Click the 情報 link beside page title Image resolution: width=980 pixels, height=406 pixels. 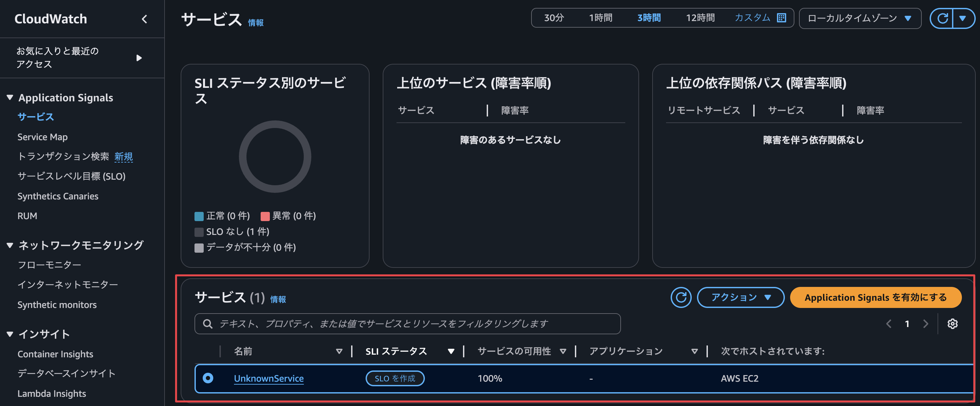[x=256, y=23]
